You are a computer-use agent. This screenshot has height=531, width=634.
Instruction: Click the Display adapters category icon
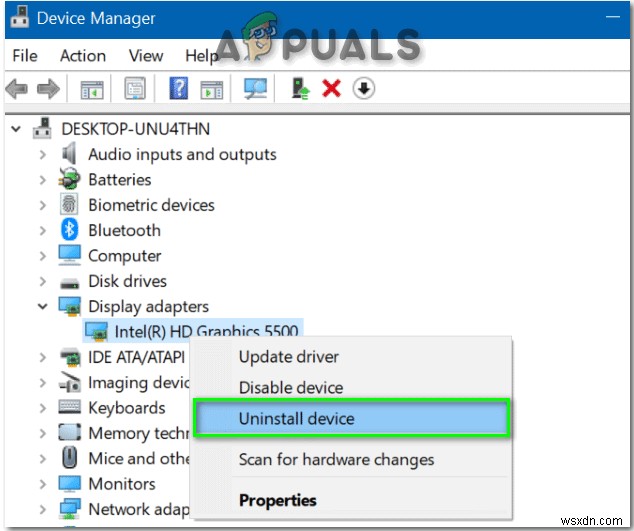(70, 306)
